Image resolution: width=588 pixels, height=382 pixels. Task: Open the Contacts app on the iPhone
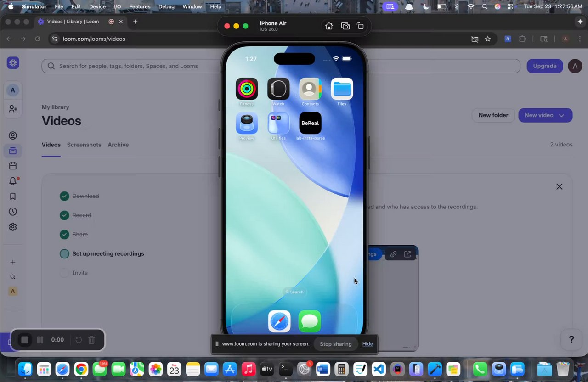click(x=310, y=89)
